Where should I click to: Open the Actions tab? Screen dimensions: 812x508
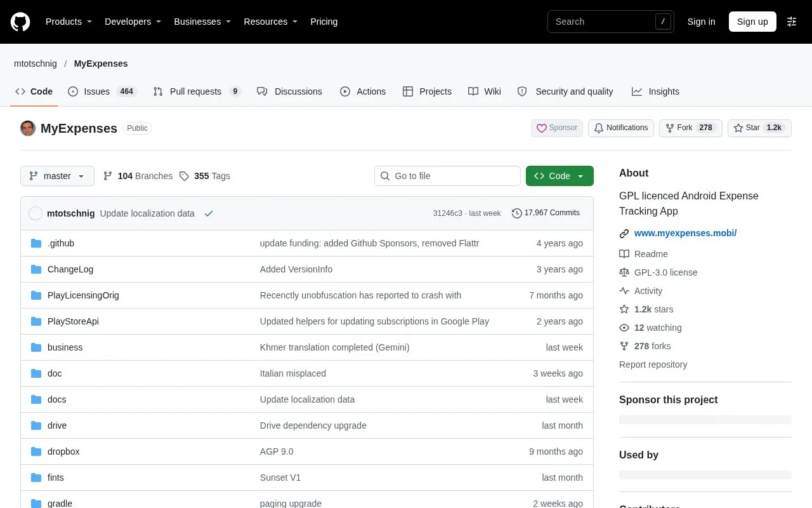[x=363, y=91]
